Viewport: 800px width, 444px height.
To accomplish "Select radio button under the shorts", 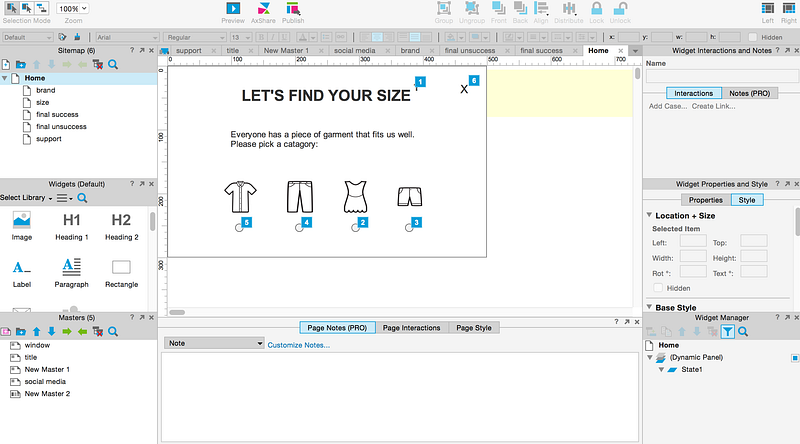I will (x=409, y=228).
